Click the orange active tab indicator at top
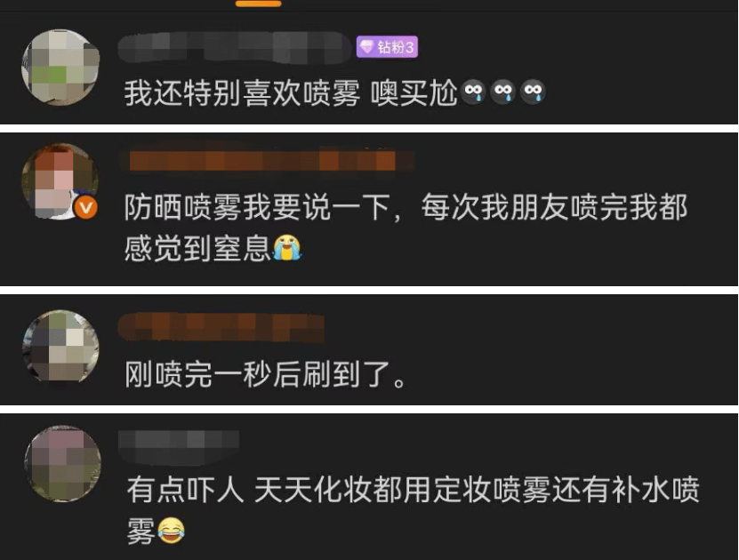The image size is (739, 560). click(258, 4)
